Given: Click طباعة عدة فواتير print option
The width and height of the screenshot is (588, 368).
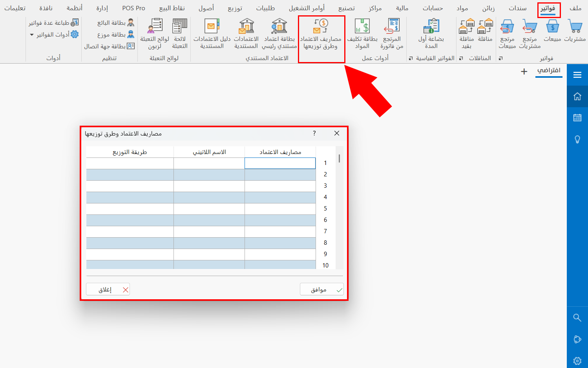Looking at the screenshot, I should [54, 23].
